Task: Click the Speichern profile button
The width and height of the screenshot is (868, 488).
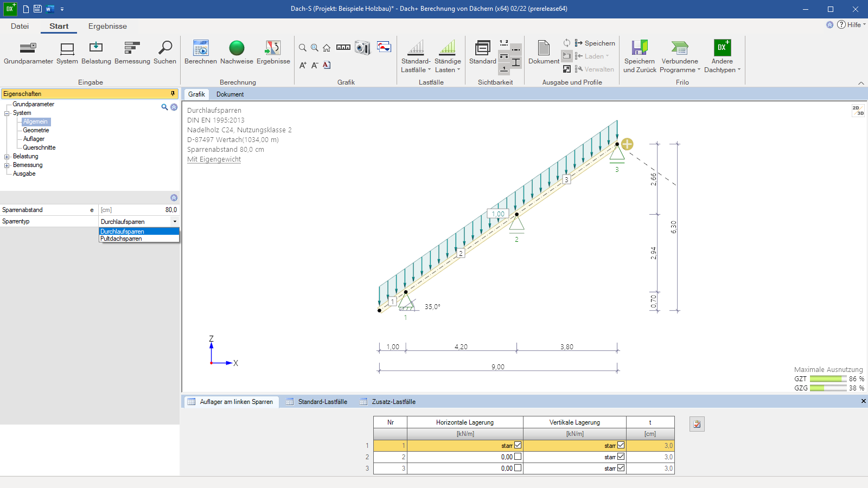Action: click(595, 43)
